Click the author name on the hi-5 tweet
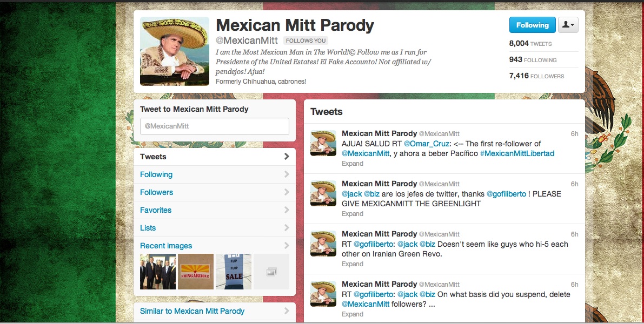 (x=379, y=234)
